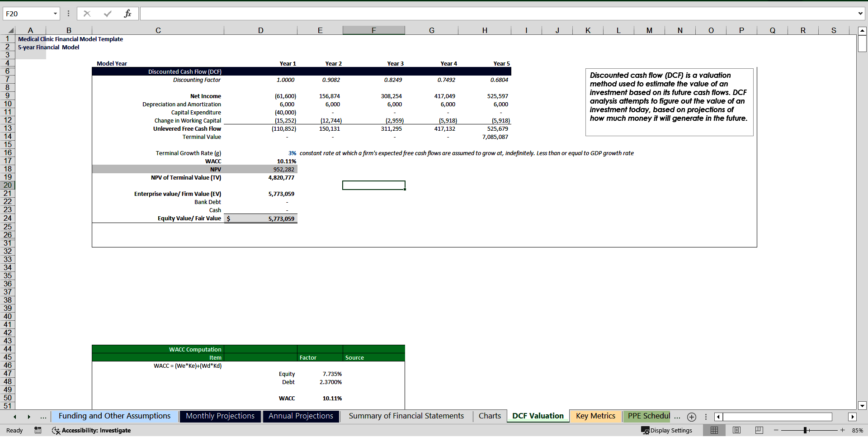This screenshot has height=437, width=868.
Task: Switch to Normal view
Action: pyautogui.click(x=714, y=430)
